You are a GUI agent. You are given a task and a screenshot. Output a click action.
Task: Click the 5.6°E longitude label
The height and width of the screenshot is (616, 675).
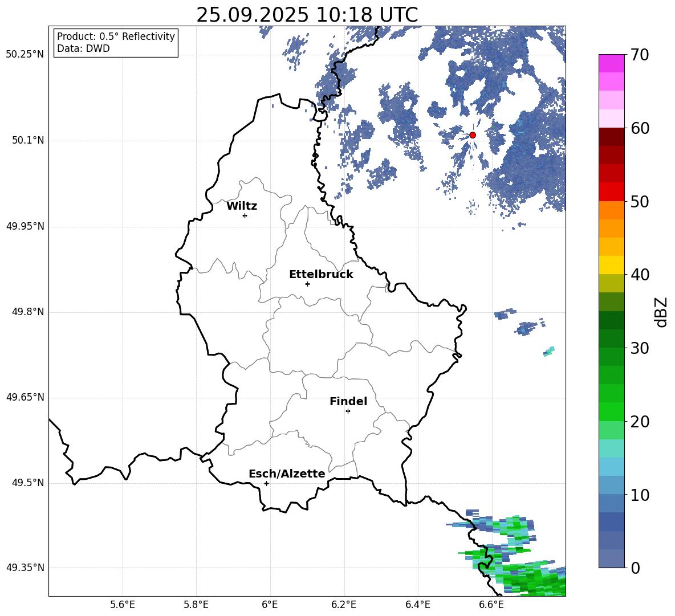(123, 605)
